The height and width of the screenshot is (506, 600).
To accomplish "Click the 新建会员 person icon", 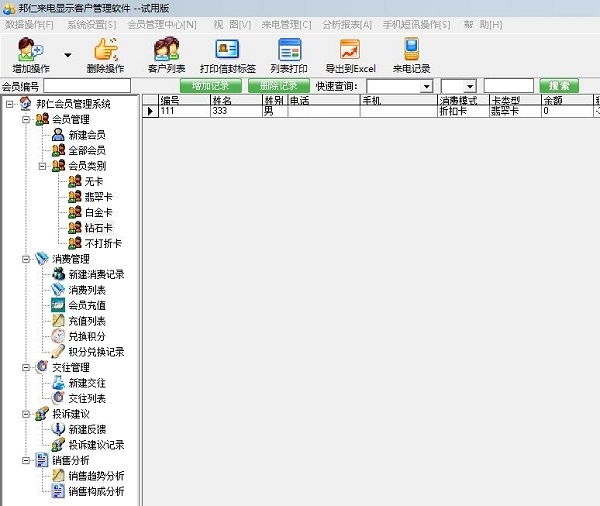I will click(58, 135).
